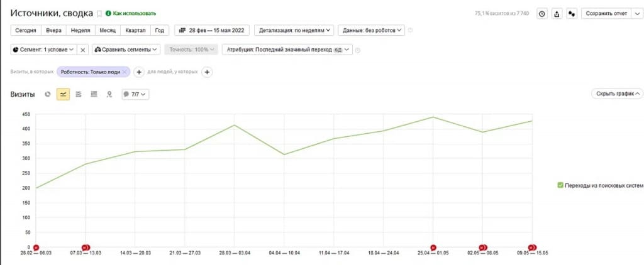Expand Данные: без роботов dropdown
This screenshot has width=644, height=265.
[371, 30]
